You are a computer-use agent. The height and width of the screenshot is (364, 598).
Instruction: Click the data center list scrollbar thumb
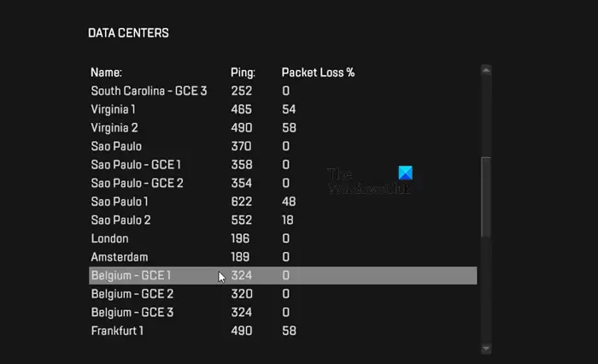[486, 197]
